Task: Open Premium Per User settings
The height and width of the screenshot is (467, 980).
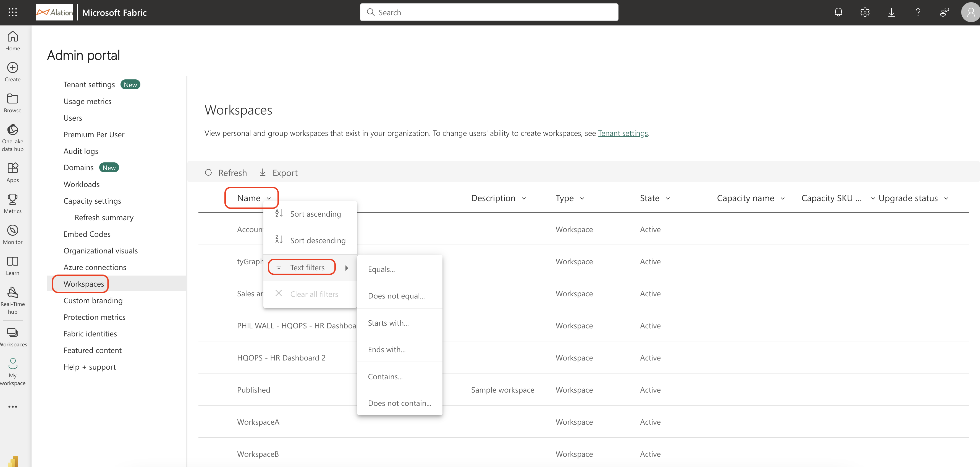Action: point(94,134)
